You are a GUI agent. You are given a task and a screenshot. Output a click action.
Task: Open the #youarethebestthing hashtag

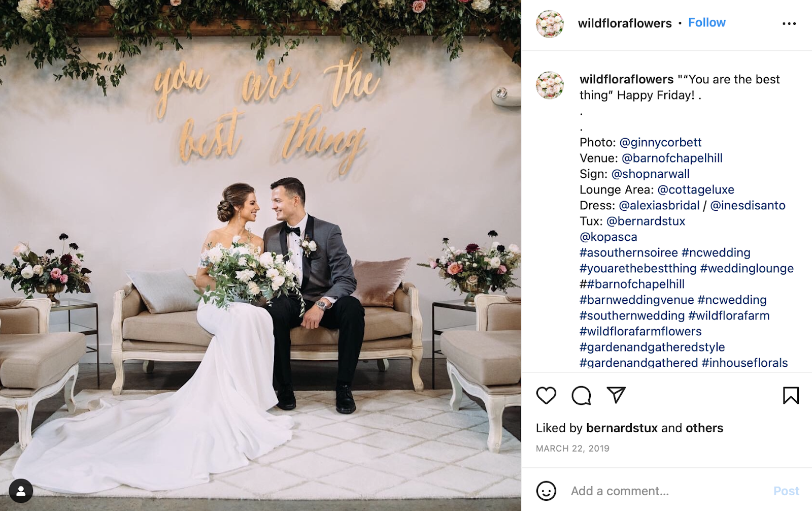(638, 268)
